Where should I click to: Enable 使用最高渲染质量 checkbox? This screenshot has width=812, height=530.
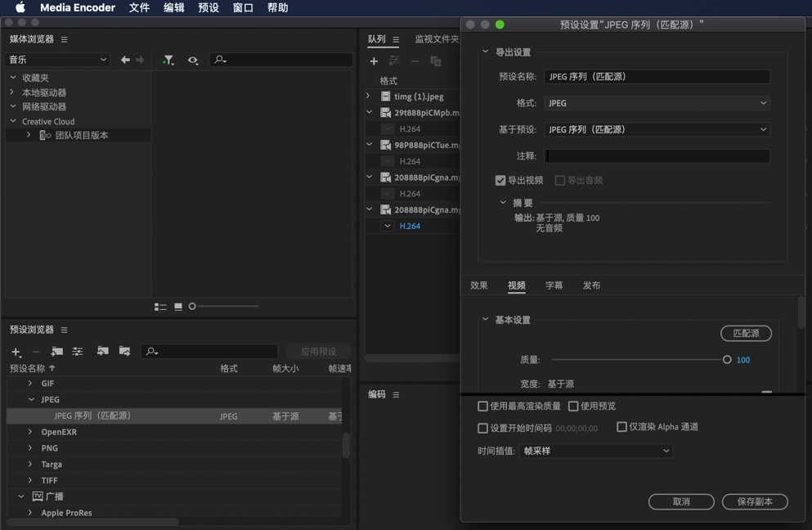point(482,406)
